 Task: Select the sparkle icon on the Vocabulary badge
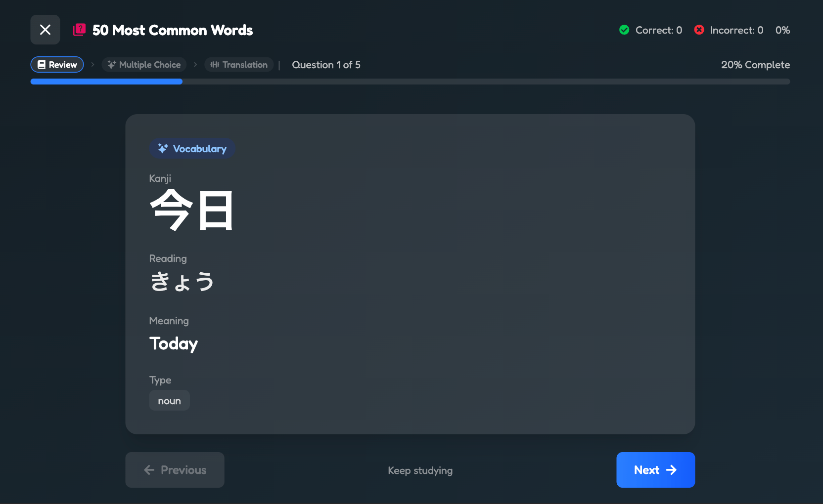[162, 148]
